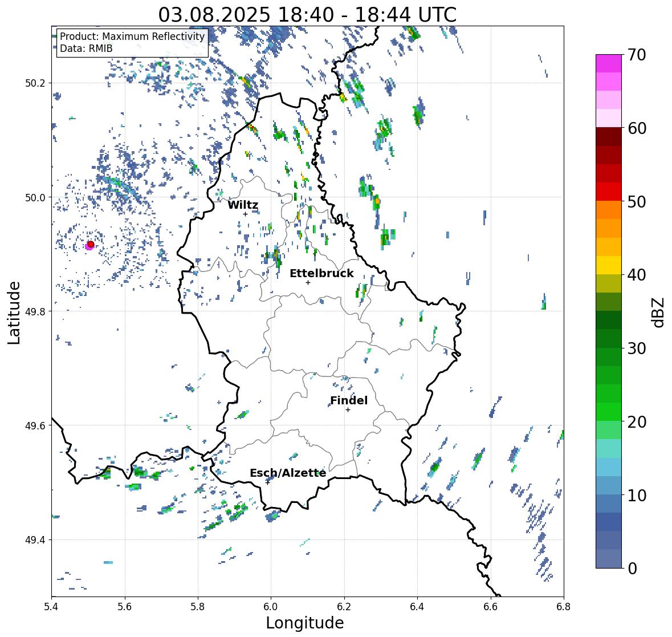Click the magenta top segment of the colorbar
This screenshot has height=637, width=672.
[x=609, y=63]
